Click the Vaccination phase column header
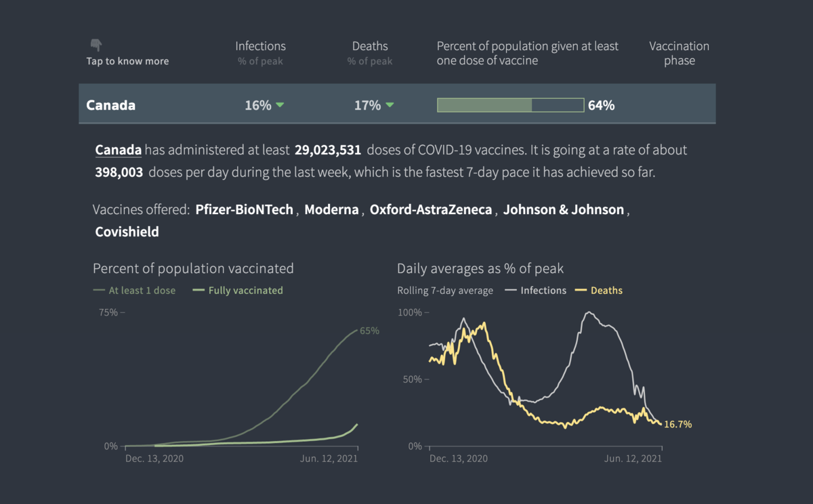Screen dimensions: 813x504 (x=679, y=53)
